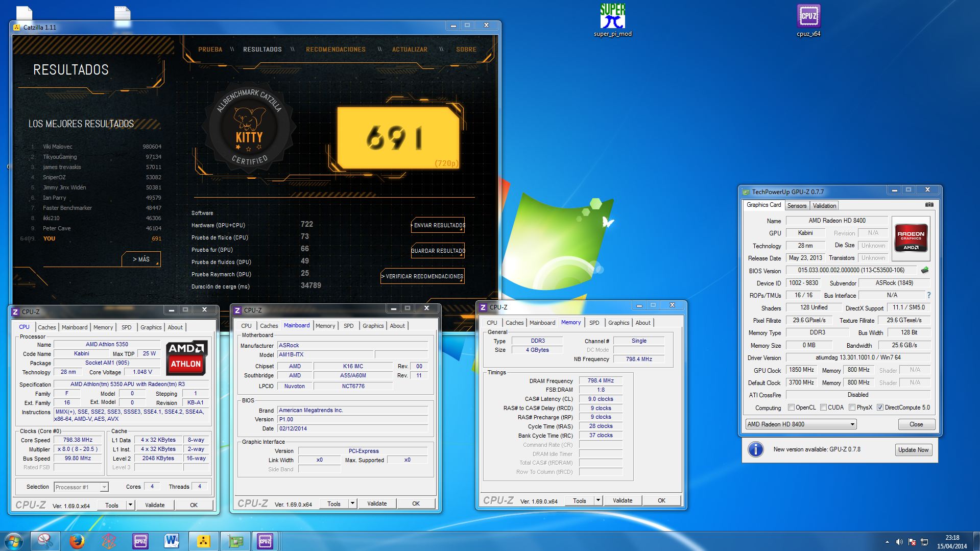Screen dimensions: 980x551
Task: Open the Windows Start menu orb
Action: (x=13, y=541)
